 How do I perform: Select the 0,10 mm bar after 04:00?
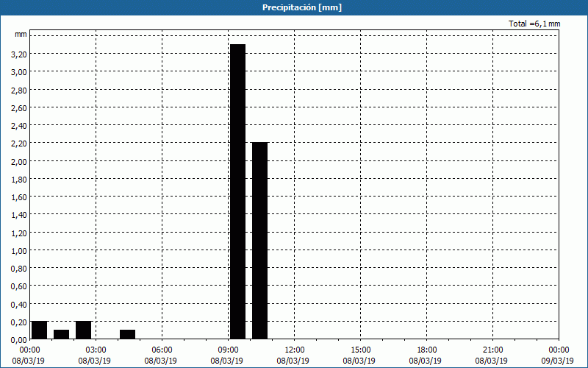point(127,335)
